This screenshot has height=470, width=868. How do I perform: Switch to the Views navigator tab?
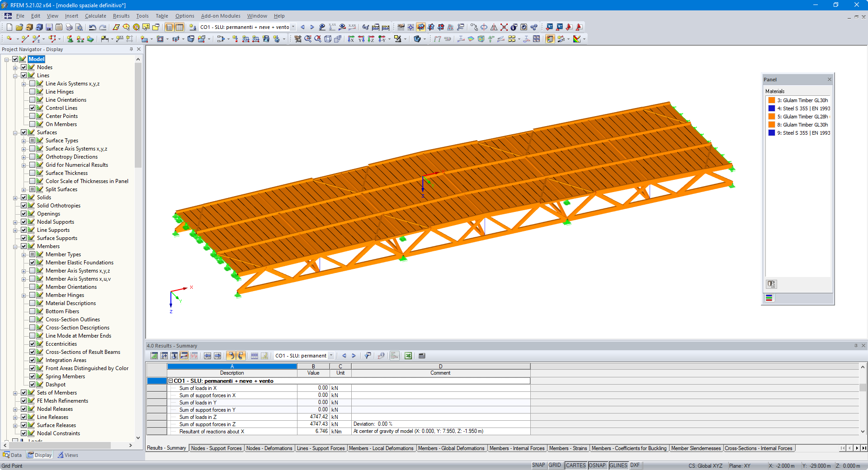point(68,455)
